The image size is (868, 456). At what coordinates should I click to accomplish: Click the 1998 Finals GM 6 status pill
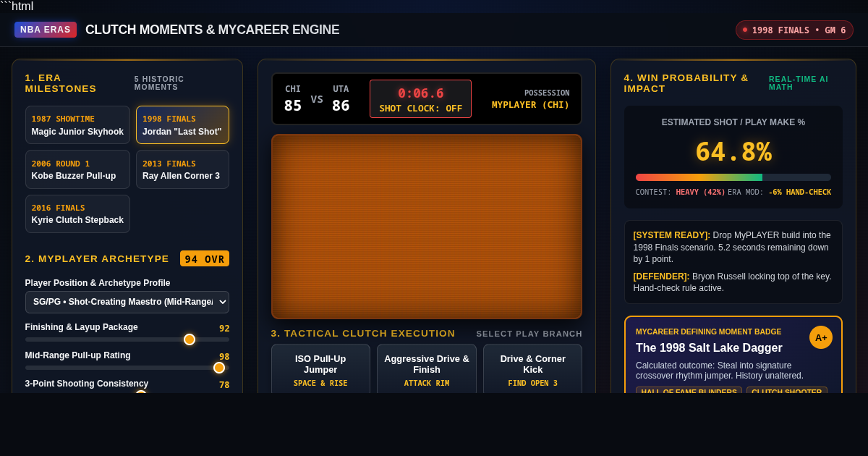(x=794, y=30)
